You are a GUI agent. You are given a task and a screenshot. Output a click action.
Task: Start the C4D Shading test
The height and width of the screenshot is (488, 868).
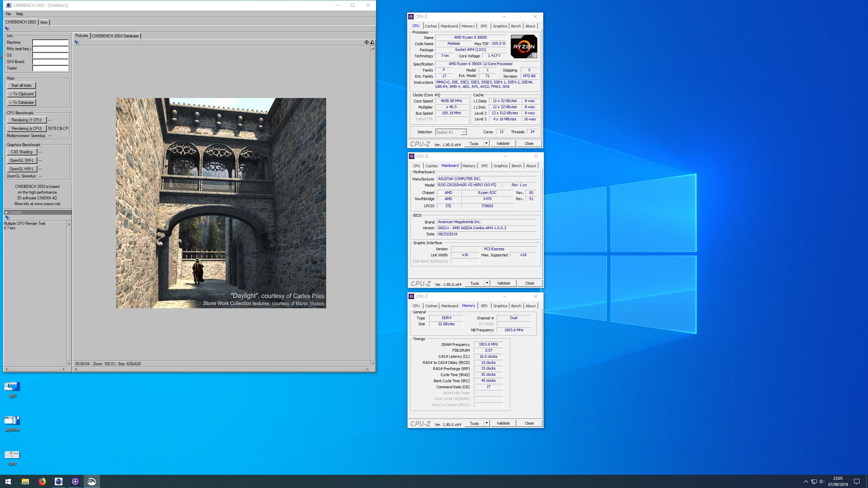click(22, 152)
